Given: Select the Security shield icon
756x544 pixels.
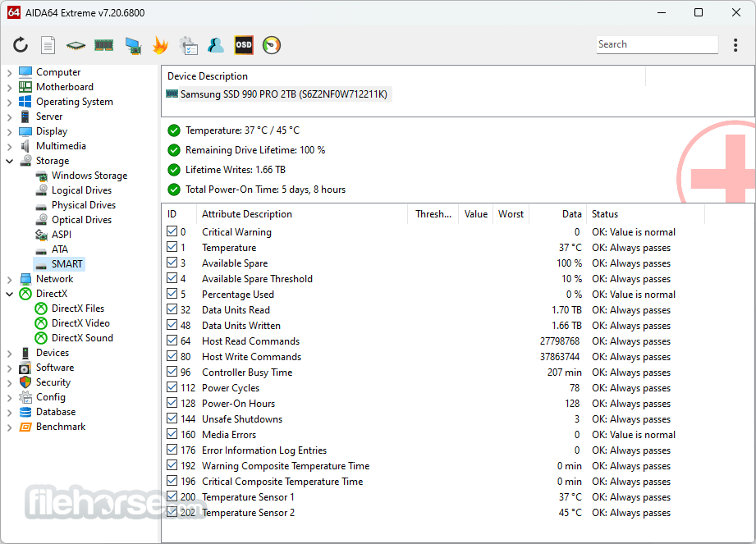Looking at the screenshot, I should pyautogui.click(x=25, y=382).
